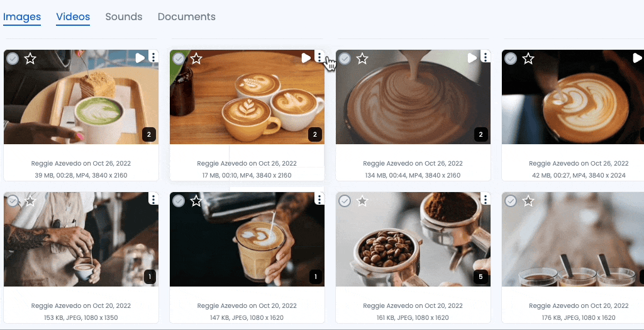
Task: Open the coffee pouring swirl video thumbnail
Action: 413,97
